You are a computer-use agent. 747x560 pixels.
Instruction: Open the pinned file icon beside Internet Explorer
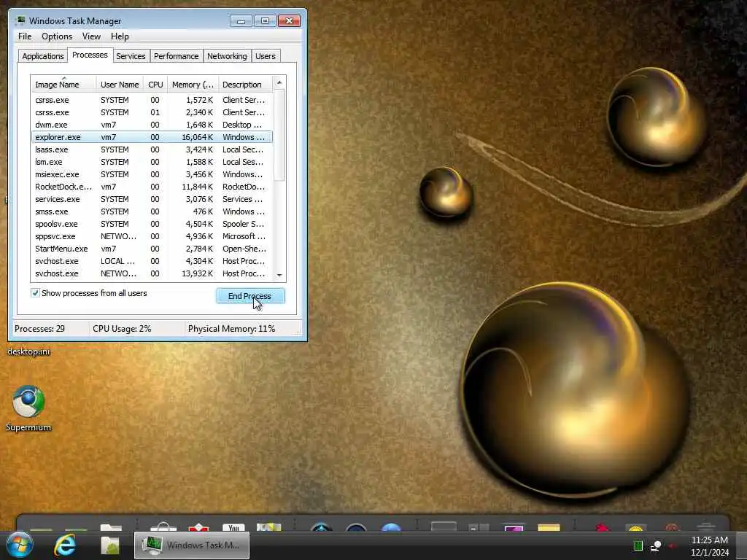[x=110, y=545]
